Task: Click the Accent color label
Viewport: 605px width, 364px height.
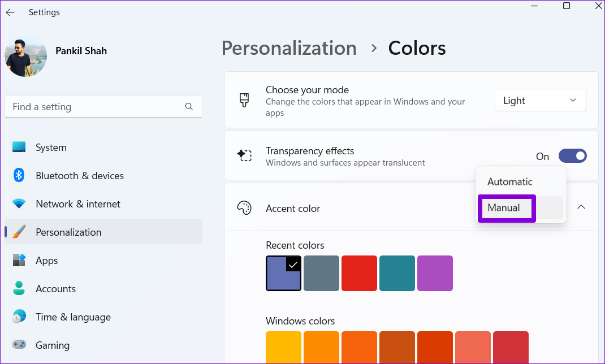Action: click(293, 208)
